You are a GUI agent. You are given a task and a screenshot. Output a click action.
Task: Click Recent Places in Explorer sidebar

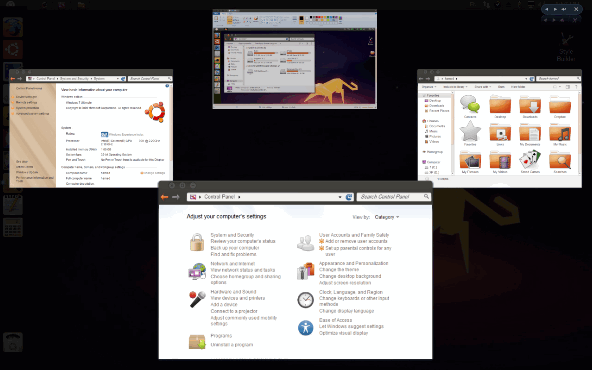pos(439,111)
